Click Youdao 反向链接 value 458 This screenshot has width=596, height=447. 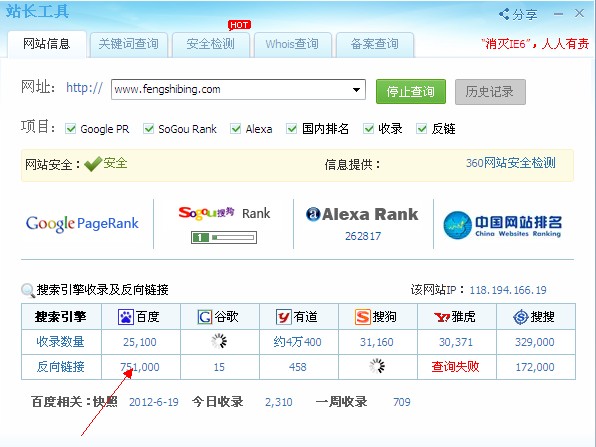(x=298, y=367)
